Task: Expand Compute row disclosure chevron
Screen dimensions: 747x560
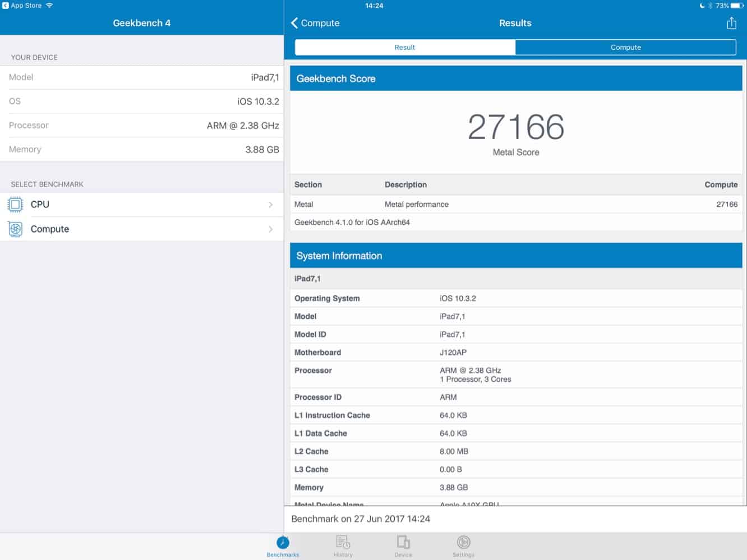Action: tap(271, 229)
